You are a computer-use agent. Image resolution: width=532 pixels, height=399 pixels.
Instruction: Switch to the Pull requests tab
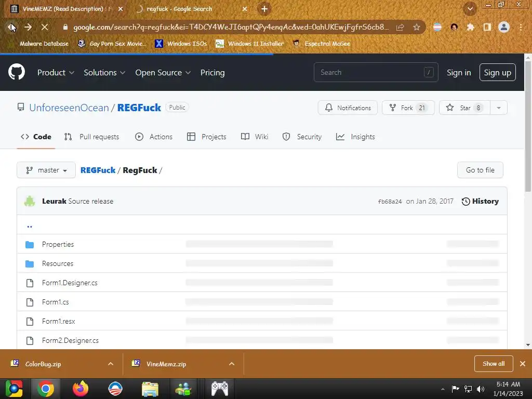[x=91, y=137]
